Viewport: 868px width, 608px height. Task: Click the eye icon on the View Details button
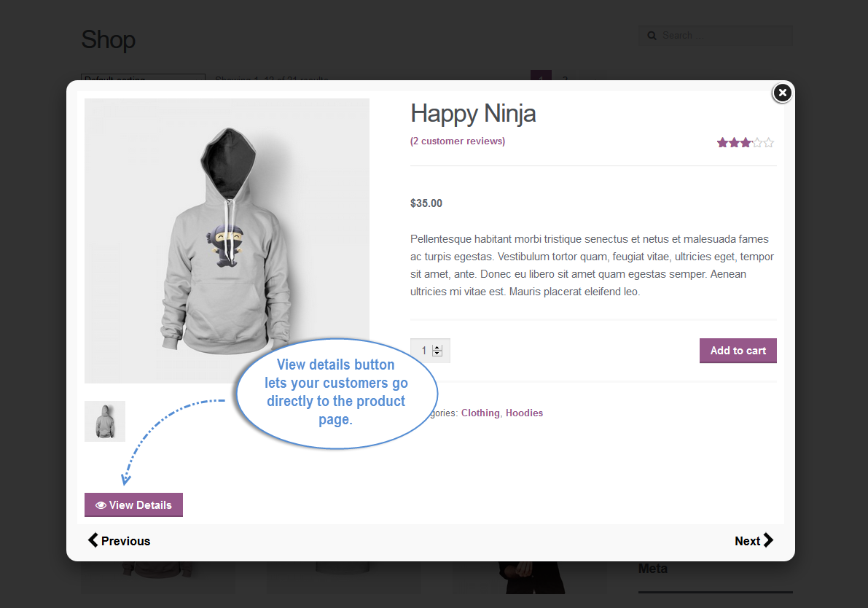(x=100, y=504)
